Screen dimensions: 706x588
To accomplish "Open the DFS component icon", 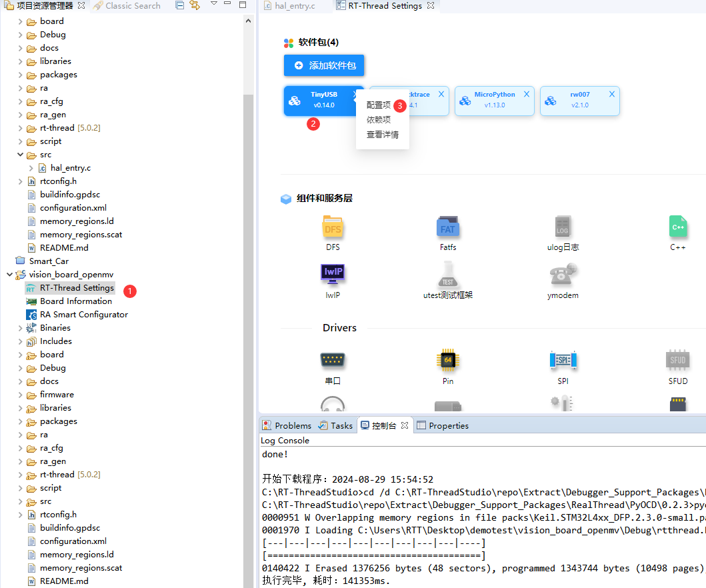I will tap(333, 227).
